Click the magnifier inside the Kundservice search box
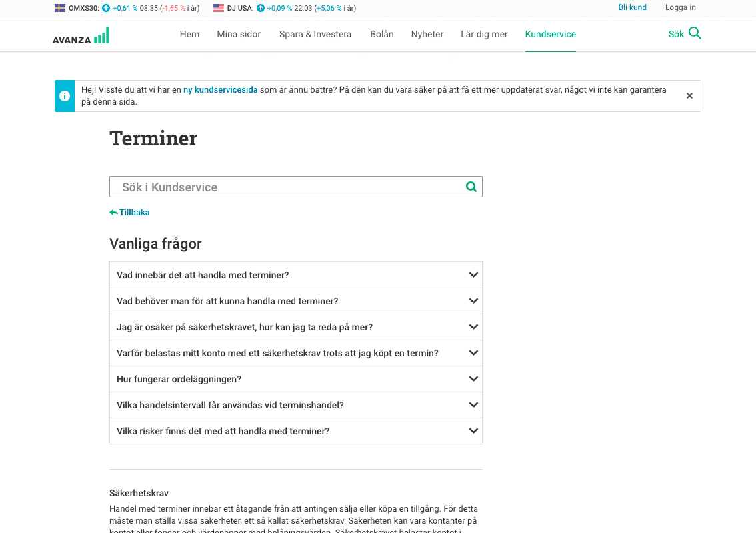This screenshot has width=756, height=533. (471, 187)
